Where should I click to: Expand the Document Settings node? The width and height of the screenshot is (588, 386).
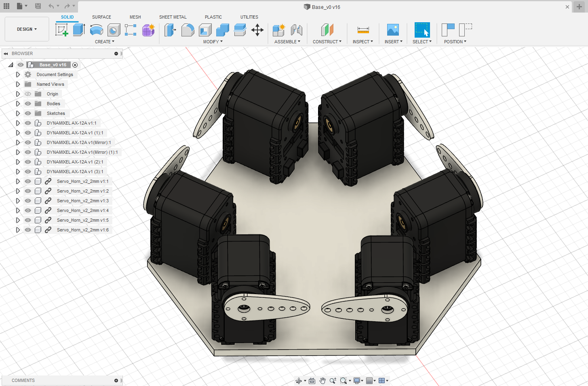(x=18, y=74)
